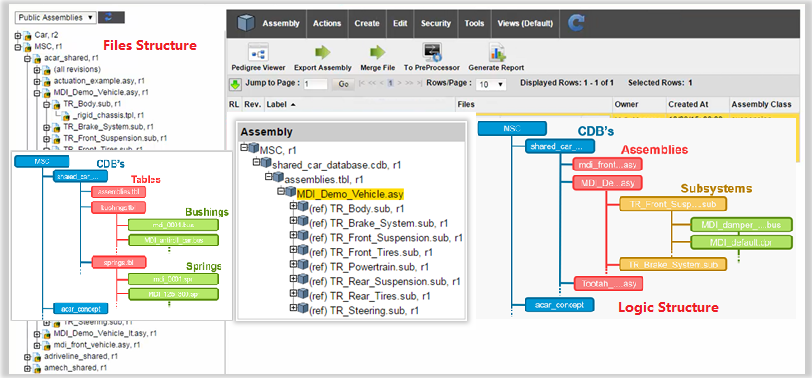Expand (ref) TR_Front_Tires.sub in Assembly panel
812x378 pixels.
coord(294,251)
